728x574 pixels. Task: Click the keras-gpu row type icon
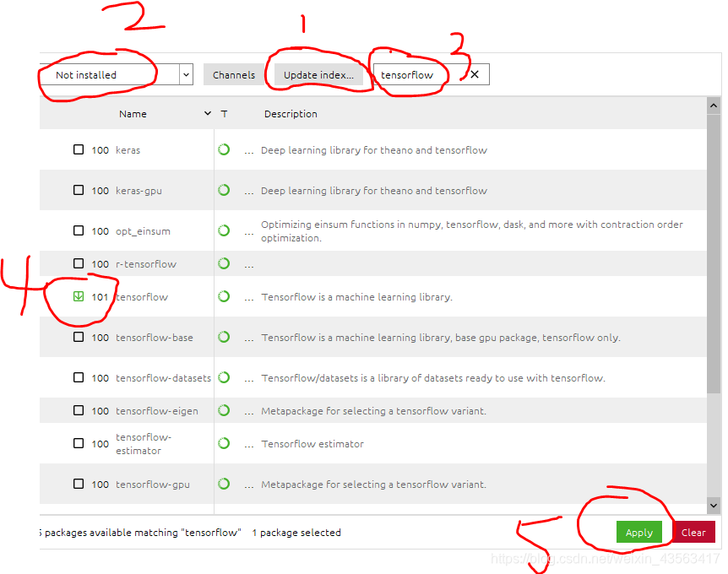[224, 190]
